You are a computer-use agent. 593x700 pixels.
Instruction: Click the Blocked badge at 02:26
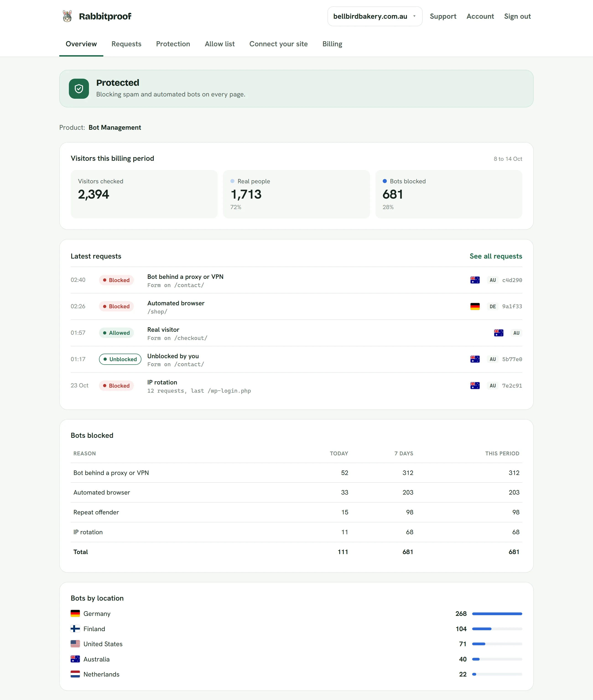tap(116, 306)
